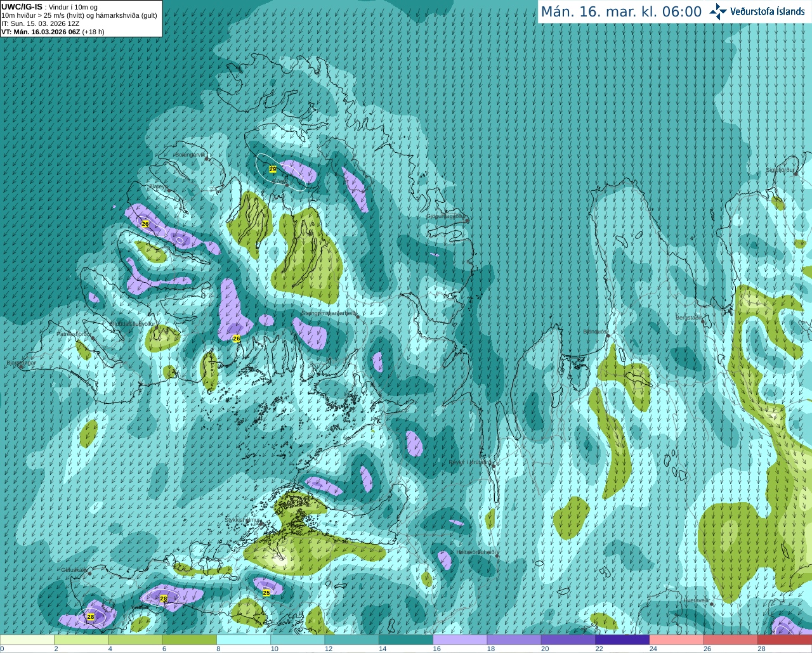Click the '10m hviður > 25 m/s' description line
The image size is (812, 653).
pyautogui.click(x=79, y=15)
